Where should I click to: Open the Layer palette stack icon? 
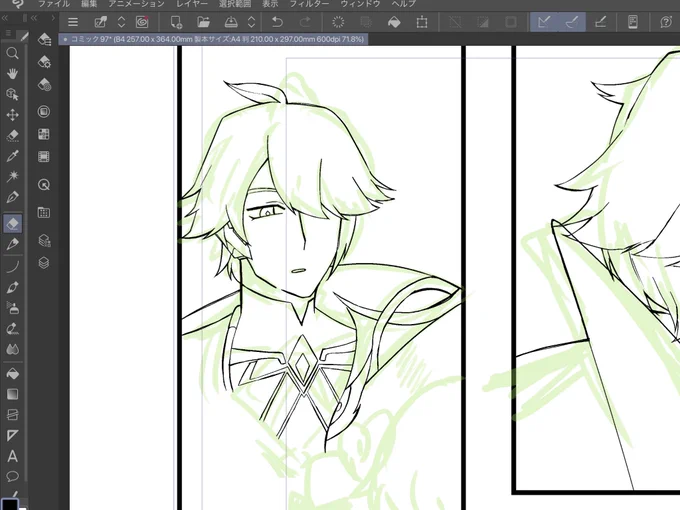point(44,263)
